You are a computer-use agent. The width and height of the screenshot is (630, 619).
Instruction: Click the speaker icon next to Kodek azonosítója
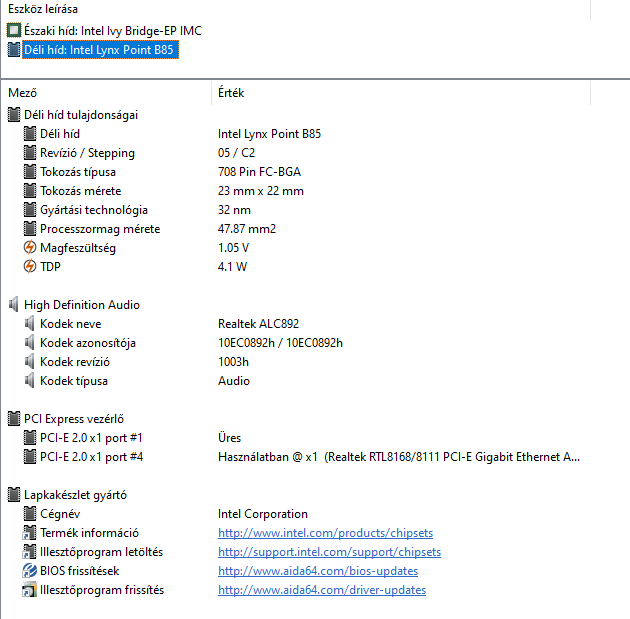click(x=30, y=343)
